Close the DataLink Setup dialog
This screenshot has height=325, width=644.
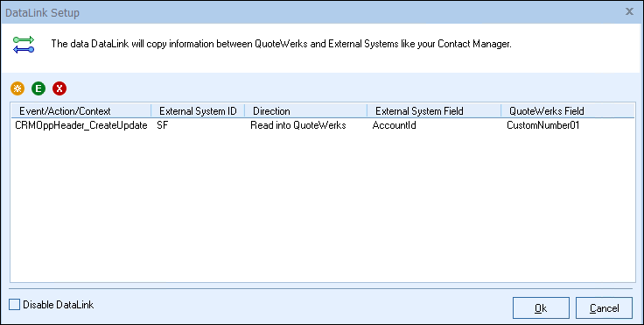coord(629,11)
